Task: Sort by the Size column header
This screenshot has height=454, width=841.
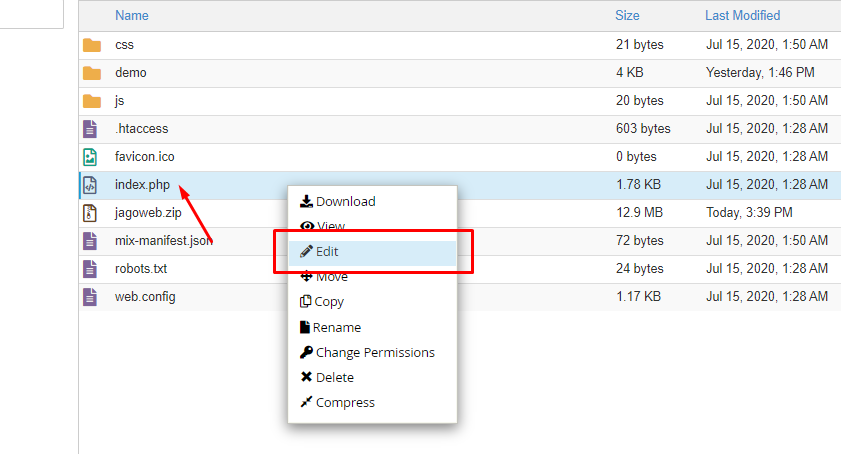Action: (x=627, y=16)
